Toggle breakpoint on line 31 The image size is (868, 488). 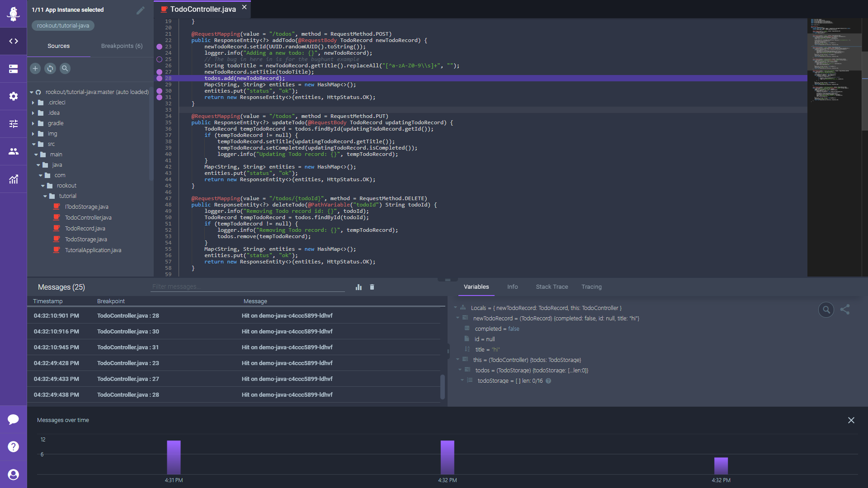tap(159, 97)
